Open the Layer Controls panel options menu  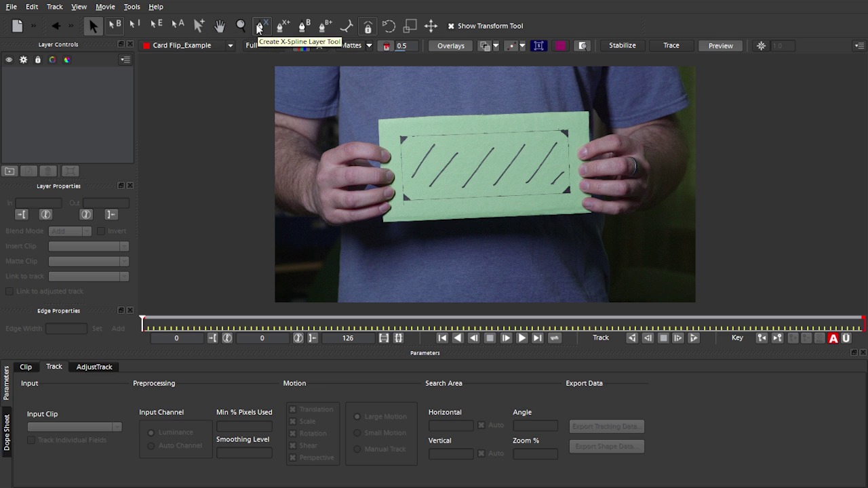125,60
